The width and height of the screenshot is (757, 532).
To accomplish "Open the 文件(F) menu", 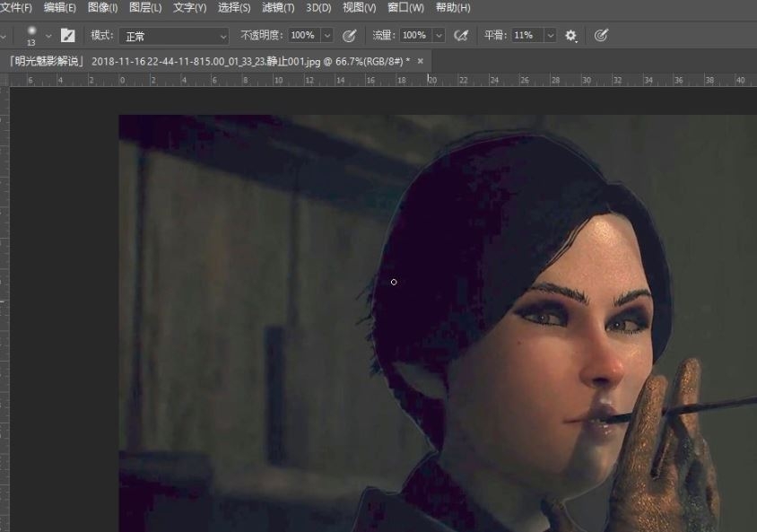I will [x=16, y=8].
